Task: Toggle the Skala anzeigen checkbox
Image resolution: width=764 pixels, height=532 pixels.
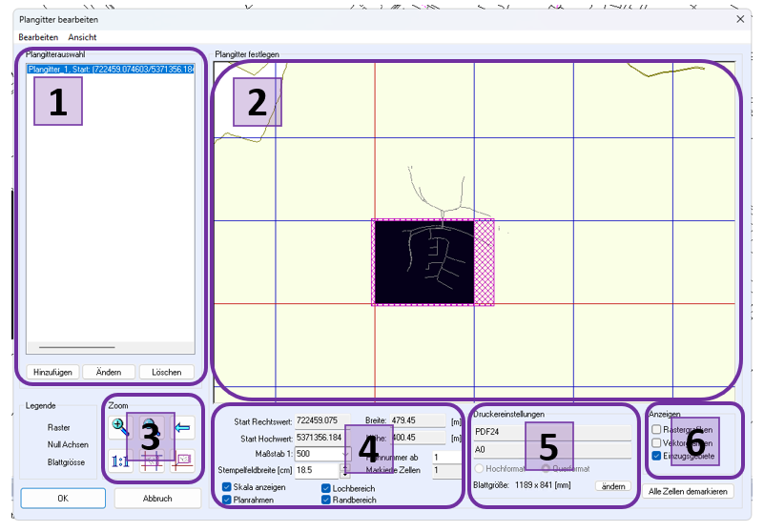Action: [227, 487]
